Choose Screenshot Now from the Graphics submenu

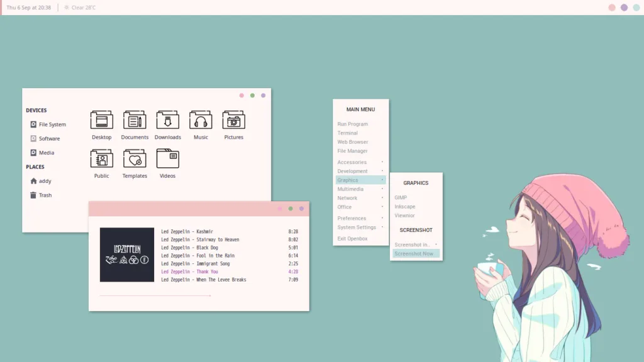414,254
